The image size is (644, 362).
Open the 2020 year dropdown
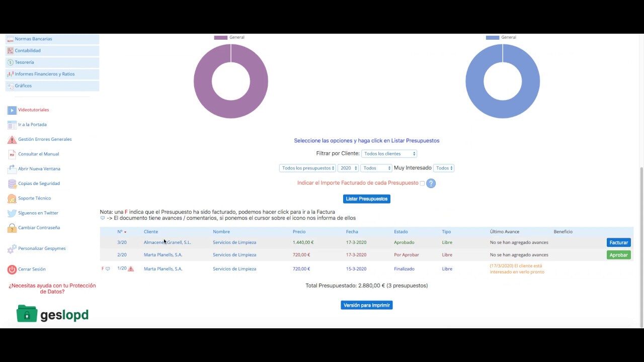click(x=348, y=168)
